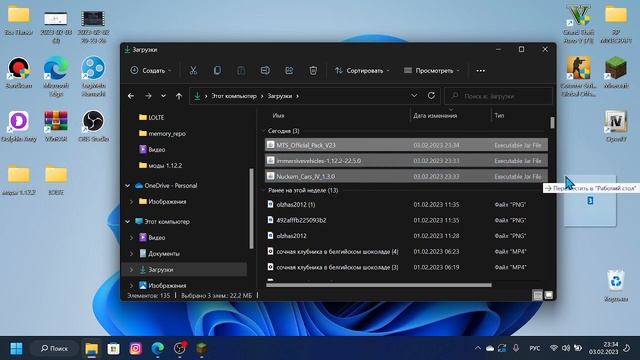
Task: Switch to details view icon in status bar
Action: (x=538, y=295)
